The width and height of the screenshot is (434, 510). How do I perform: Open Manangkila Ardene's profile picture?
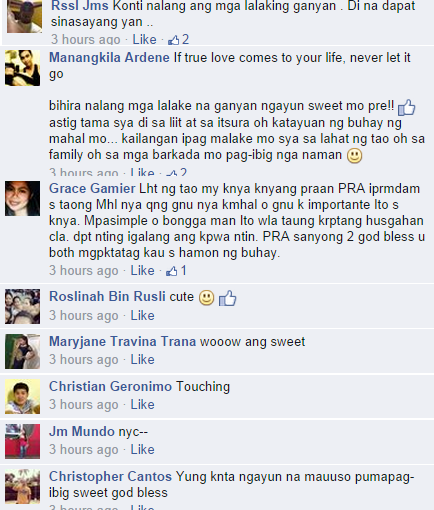click(x=22, y=68)
